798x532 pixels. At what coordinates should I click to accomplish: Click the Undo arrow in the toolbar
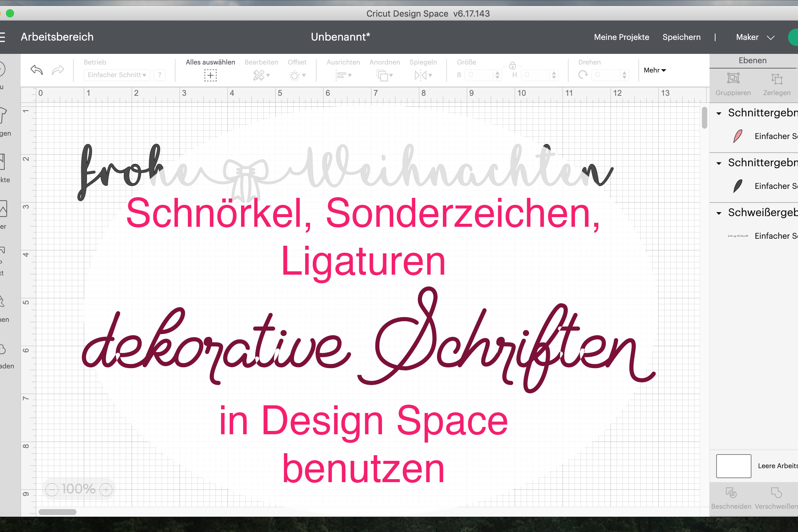(36, 69)
